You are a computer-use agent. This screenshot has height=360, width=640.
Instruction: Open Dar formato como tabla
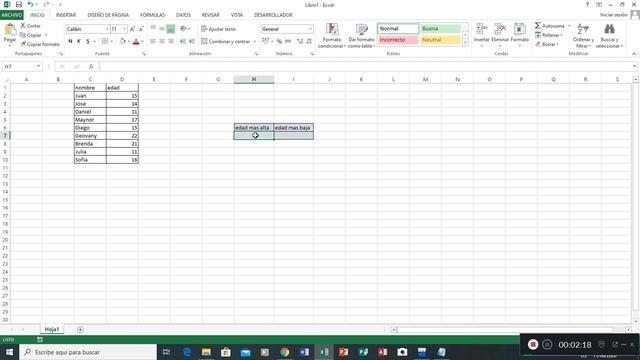pyautogui.click(x=361, y=36)
